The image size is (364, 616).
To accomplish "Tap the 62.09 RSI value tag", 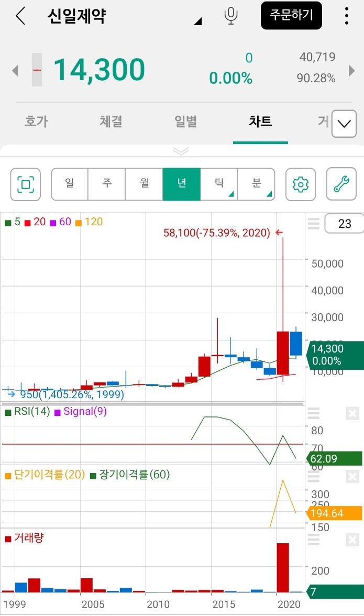I will [x=334, y=458].
